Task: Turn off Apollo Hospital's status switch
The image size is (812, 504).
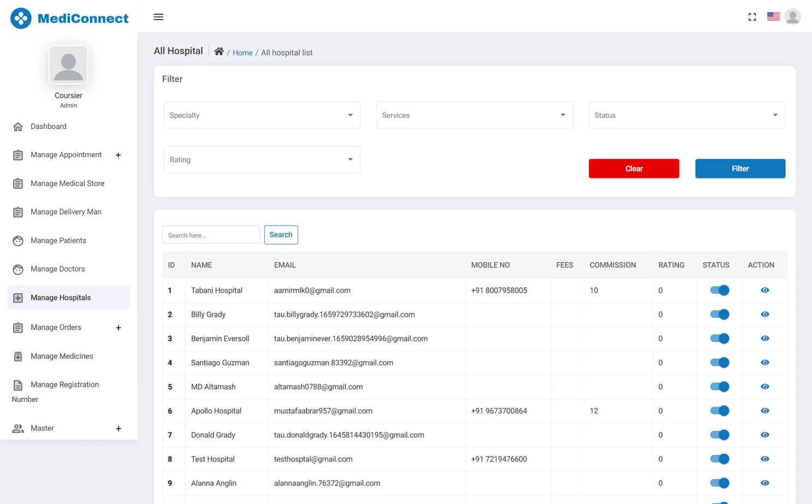Action: click(719, 411)
